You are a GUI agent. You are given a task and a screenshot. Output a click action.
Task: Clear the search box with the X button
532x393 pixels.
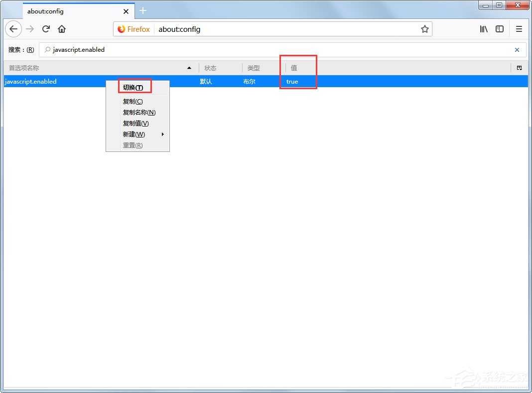517,49
